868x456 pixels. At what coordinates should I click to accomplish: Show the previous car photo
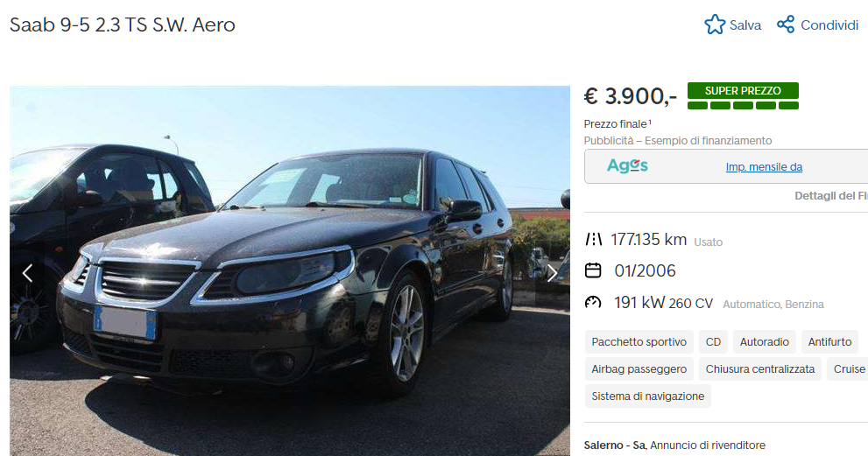(x=27, y=273)
